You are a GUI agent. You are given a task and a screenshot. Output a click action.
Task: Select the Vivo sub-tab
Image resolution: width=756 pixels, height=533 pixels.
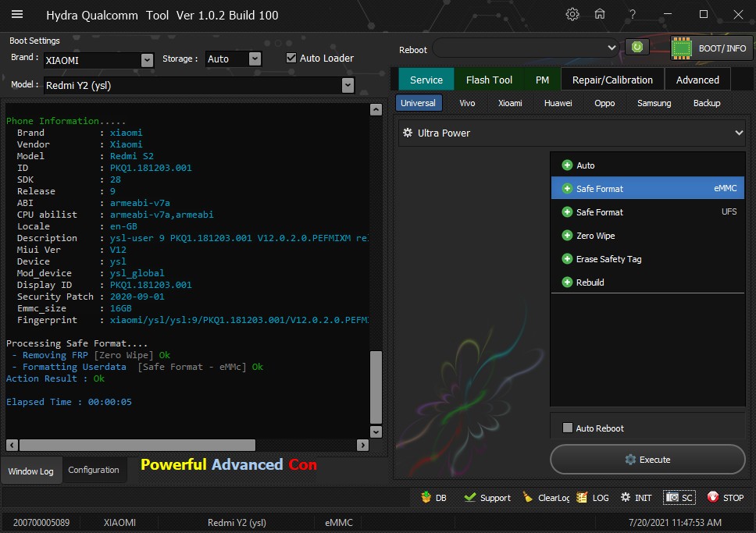coord(467,103)
